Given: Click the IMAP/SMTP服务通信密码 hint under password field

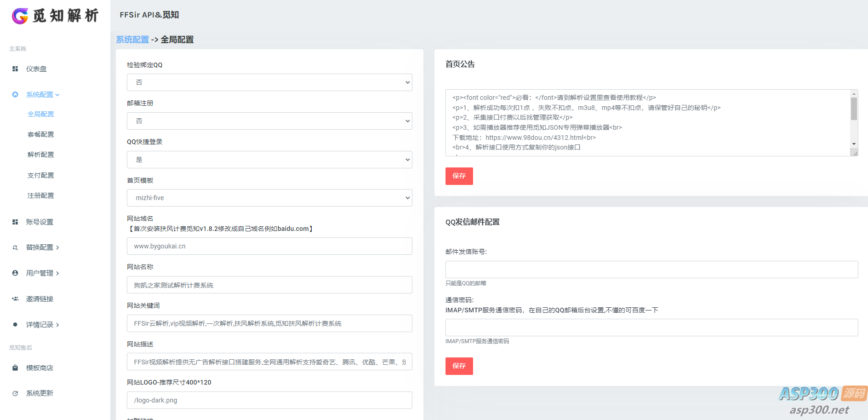Looking at the screenshot, I should pos(477,341).
